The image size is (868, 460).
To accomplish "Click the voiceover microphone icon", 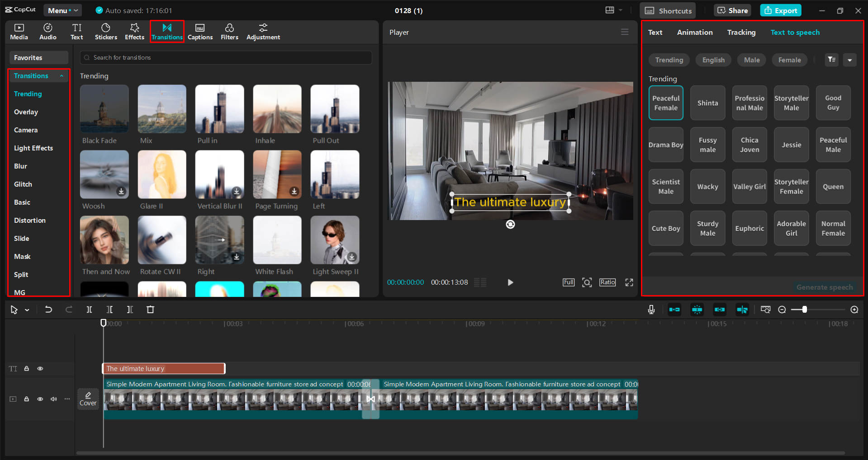I will point(651,310).
